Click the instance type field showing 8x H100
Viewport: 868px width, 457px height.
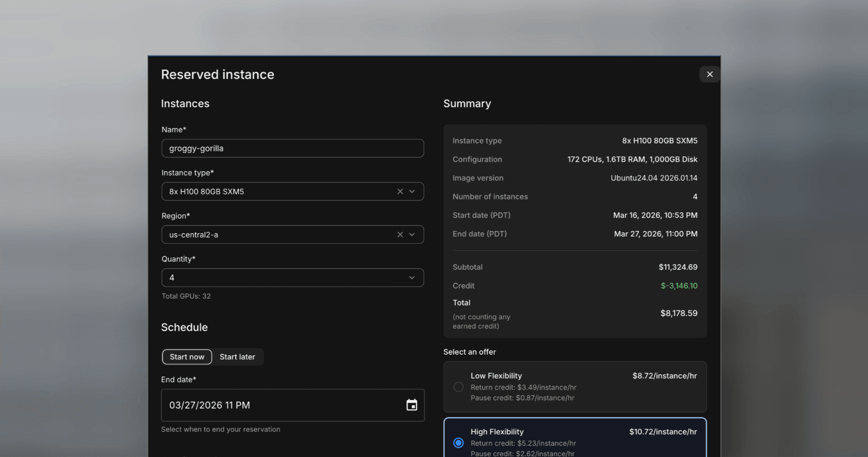point(279,191)
